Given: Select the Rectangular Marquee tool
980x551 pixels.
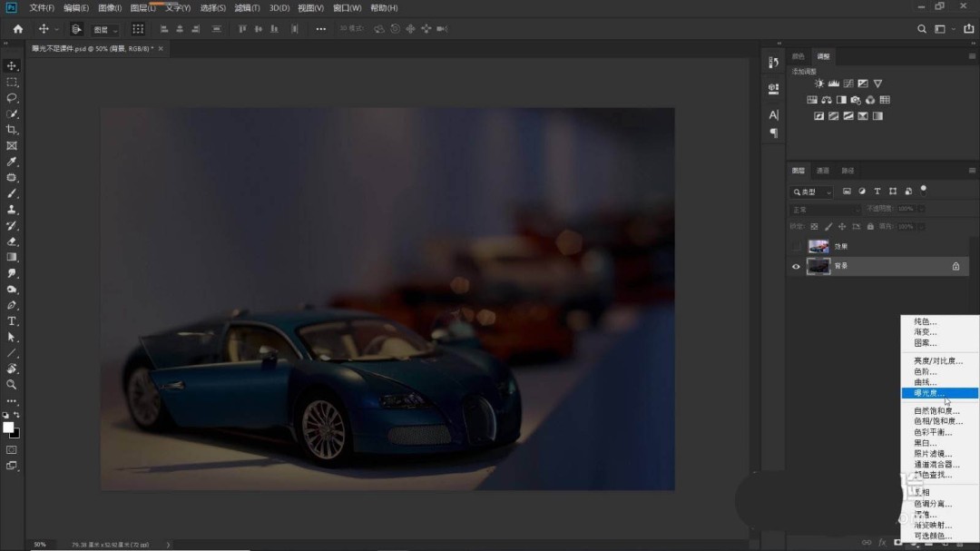Looking at the screenshot, I should click(x=12, y=82).
